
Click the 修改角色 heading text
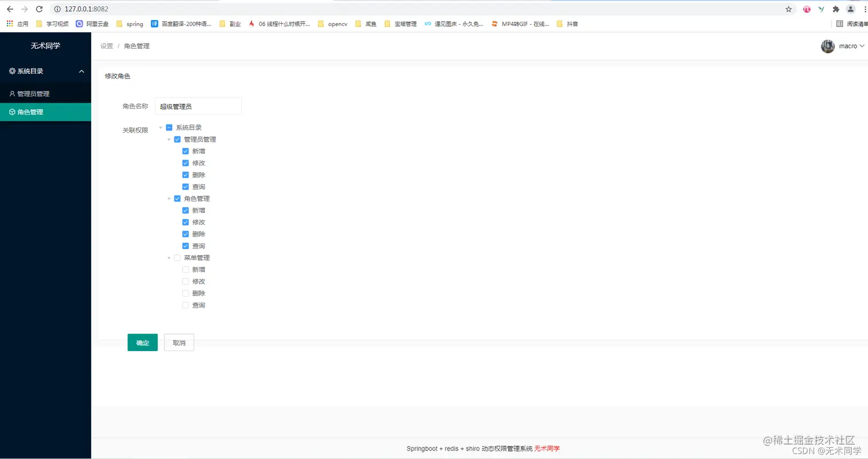(x=118, y=76)
